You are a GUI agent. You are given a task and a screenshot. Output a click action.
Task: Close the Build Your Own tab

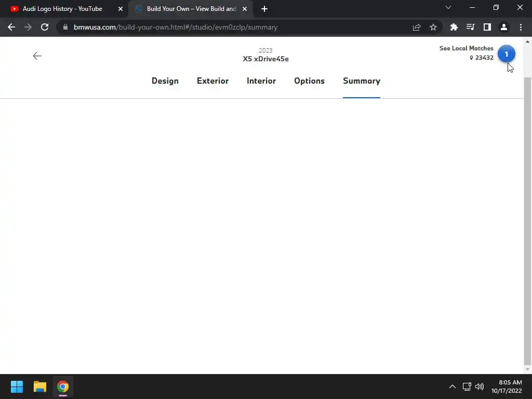click(245, 9)
